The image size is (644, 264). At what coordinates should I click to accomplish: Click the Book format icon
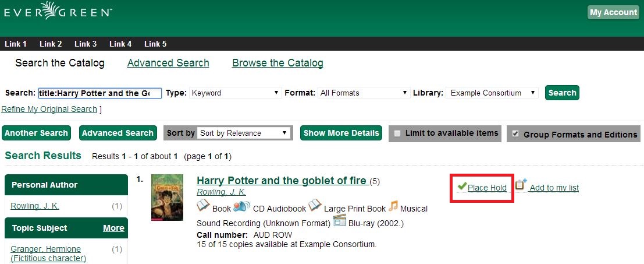pyautogui.click(x=203, y=206)
